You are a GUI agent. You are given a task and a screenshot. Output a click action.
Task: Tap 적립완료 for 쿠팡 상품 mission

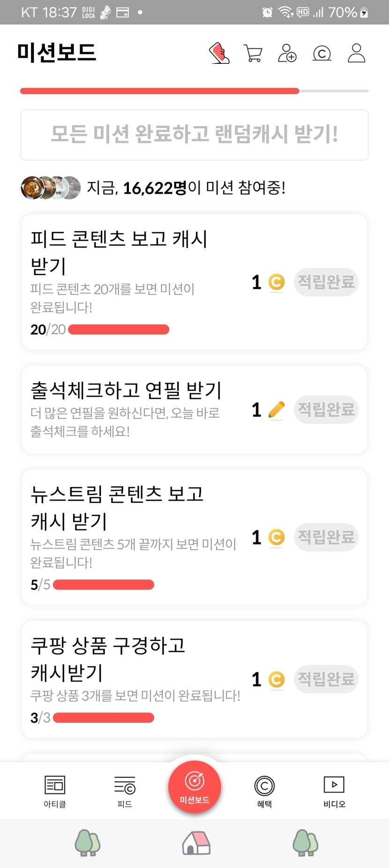tap(326, 679)
